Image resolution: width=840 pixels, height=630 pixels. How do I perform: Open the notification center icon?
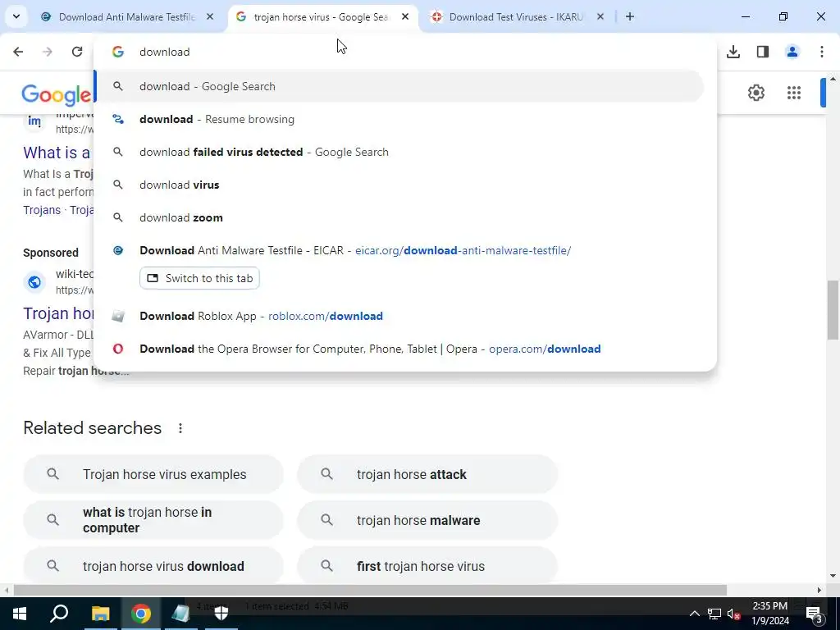[x=815, y=614]
